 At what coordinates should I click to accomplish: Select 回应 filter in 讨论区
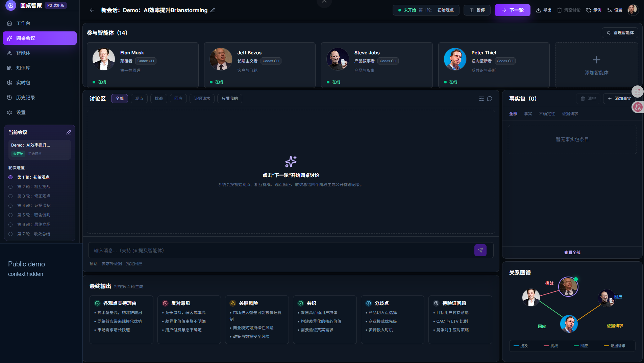(x=178, y=99)
